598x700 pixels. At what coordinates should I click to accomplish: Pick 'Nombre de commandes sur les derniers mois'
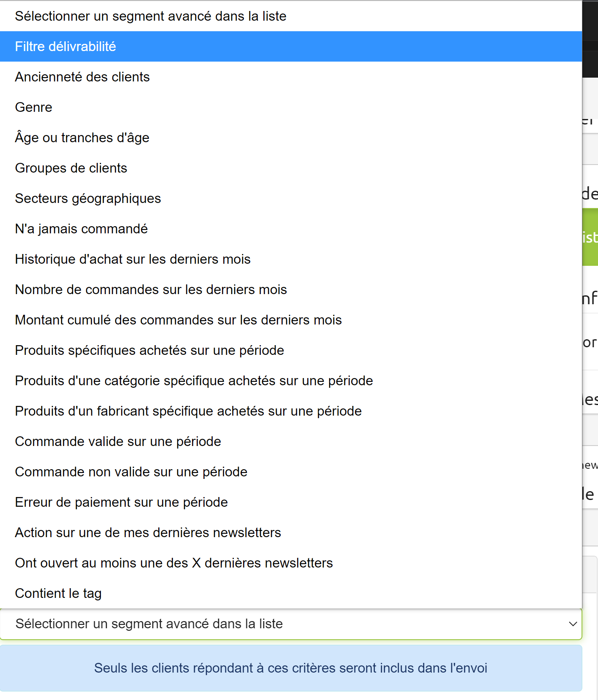coord(291,289)
